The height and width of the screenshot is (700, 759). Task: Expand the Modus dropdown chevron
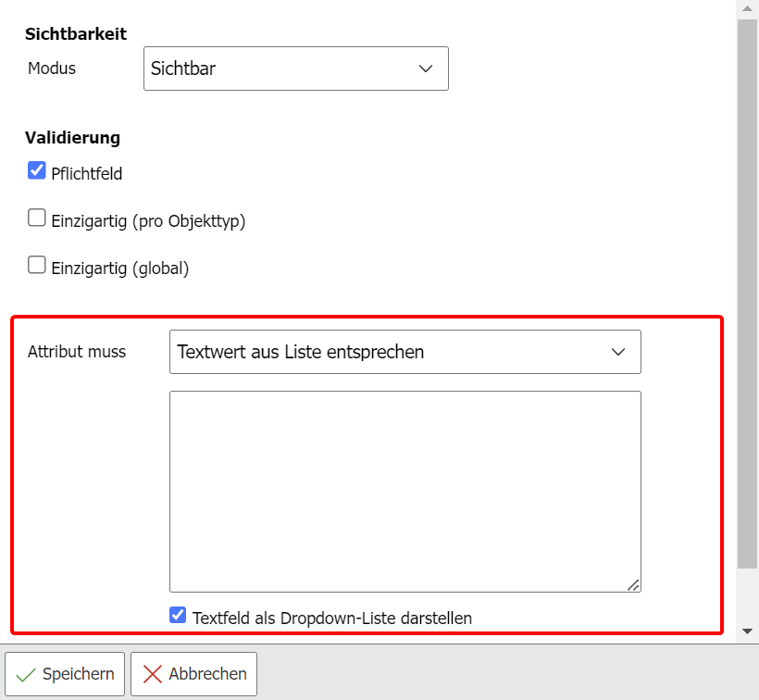pos(426,69)
